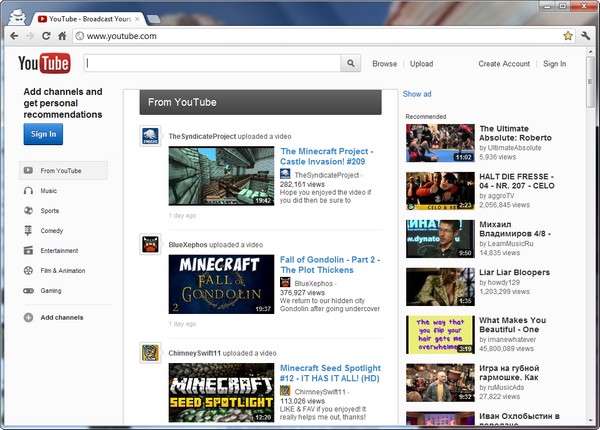Click small ChimneySwift11 icon beside views
Screen dimensions: 600x430
(285, 391)
